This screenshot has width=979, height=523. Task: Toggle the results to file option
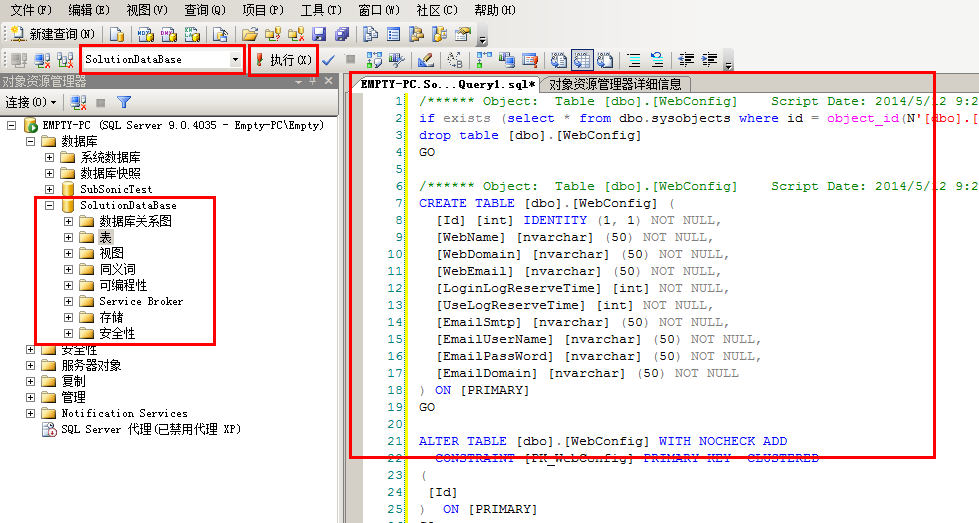coord(603,60)
